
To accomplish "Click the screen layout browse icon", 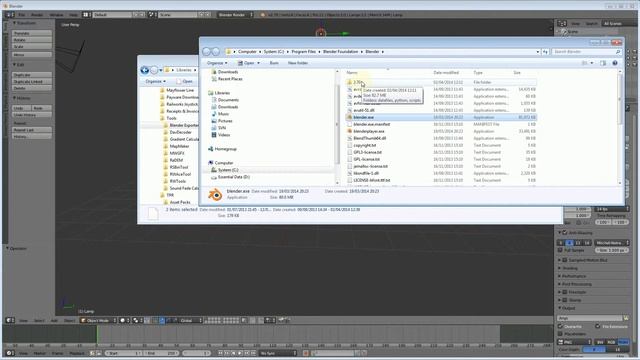I will (86, 15).
